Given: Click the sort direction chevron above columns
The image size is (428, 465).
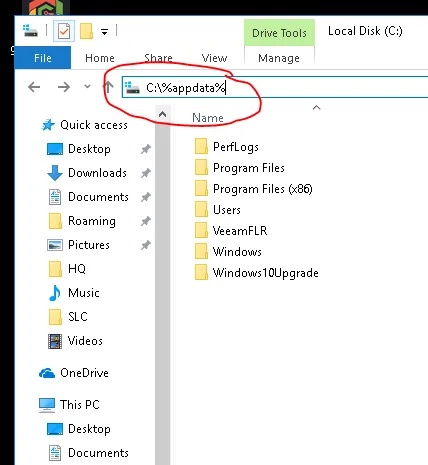Looking at the screenshot, I should coord(316,107).
